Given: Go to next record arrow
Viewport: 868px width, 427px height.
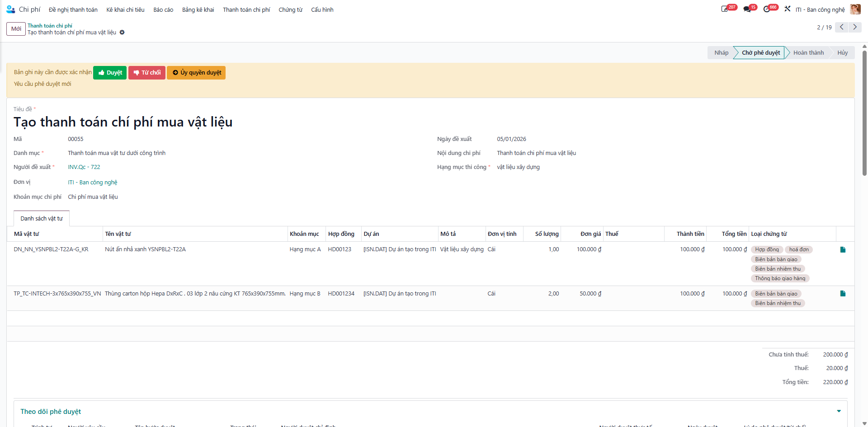Looking at the screenshot, I should [x=855, y=27].
